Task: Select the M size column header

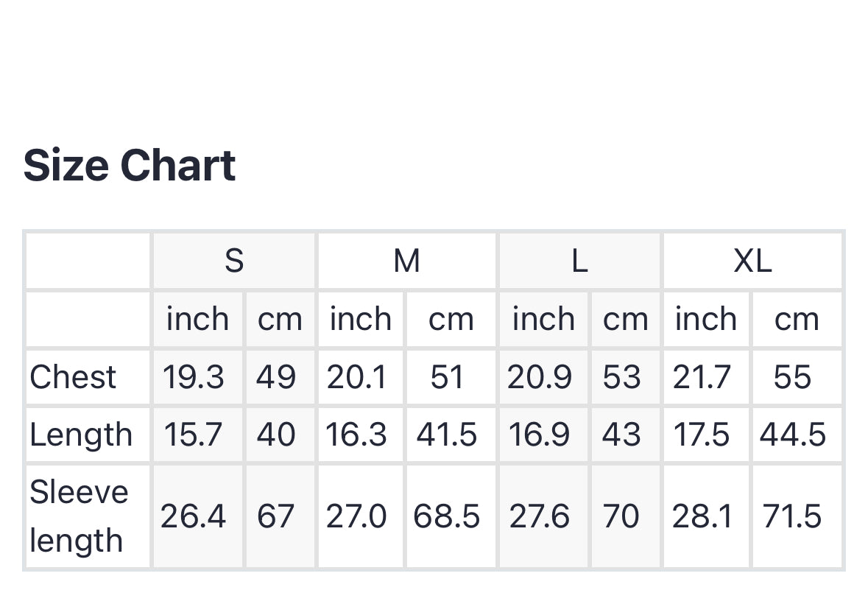Action: tap(406, 261)
